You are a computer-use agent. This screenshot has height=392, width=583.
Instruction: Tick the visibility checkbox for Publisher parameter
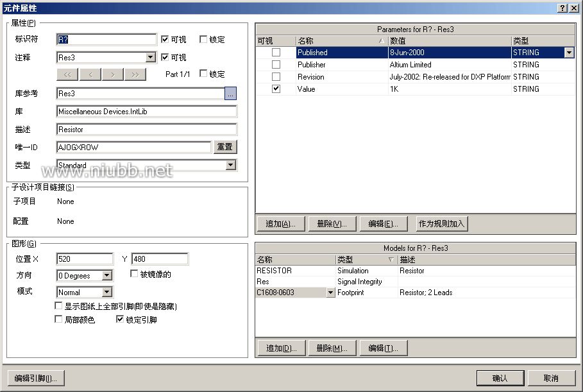(x=276, y=65)
